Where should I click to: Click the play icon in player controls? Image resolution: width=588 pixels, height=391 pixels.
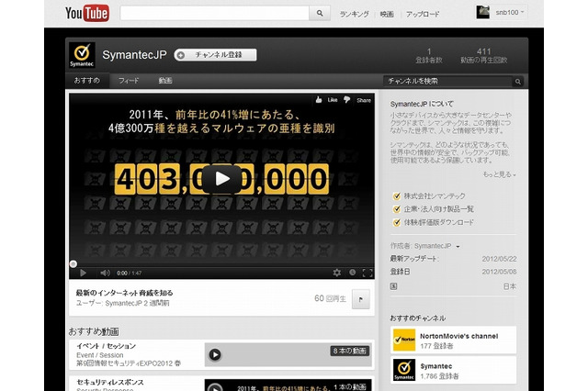click(83, 273)
